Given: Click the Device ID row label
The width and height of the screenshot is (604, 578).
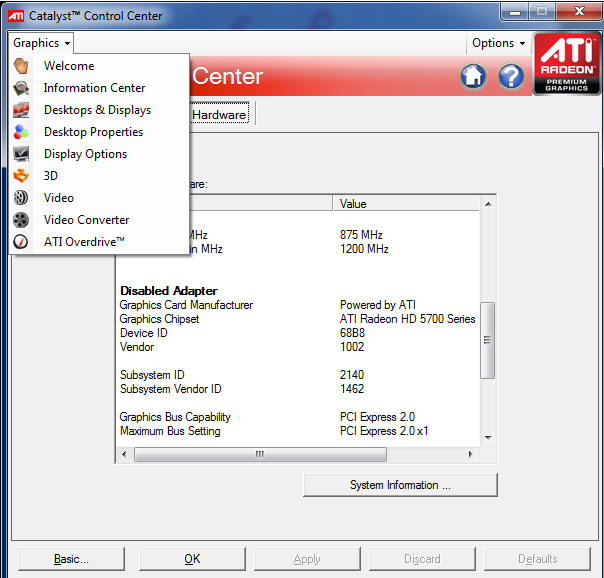Looking at the screenshot, I should (144, 333).
